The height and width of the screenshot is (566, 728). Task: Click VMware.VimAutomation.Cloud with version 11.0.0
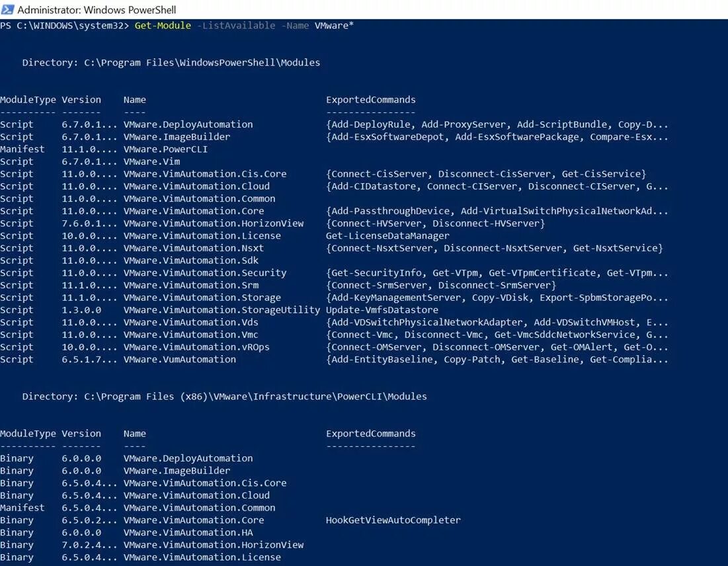(196, 186)
